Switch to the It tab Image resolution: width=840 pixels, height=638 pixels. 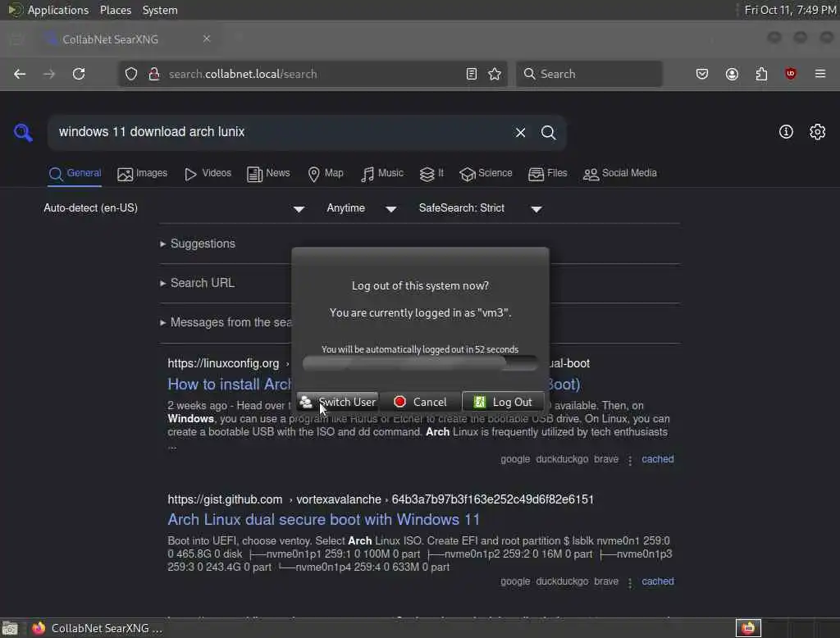point(431,174)
